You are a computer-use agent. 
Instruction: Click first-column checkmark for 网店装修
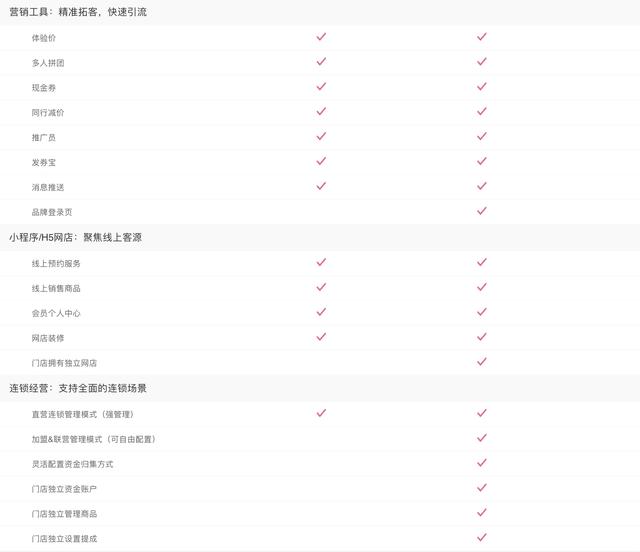pyautogui.click(x=321, y=337)
